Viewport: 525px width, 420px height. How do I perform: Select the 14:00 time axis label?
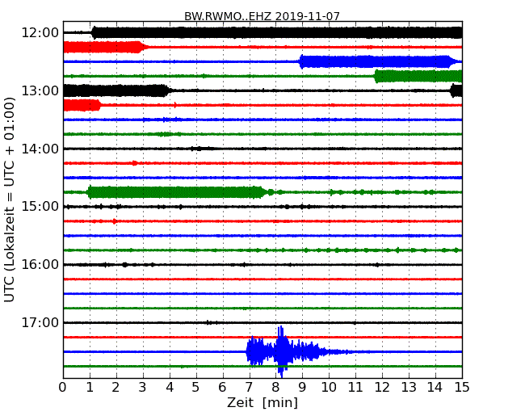click(40, 149)
